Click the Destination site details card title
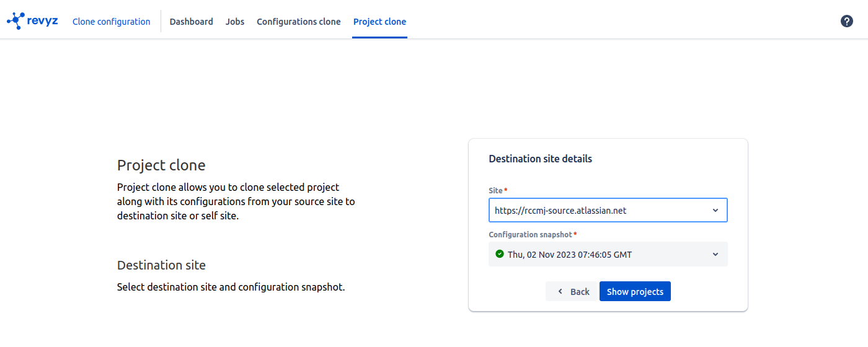This screenshot has width=868, height=347. [x=540, y=159]
